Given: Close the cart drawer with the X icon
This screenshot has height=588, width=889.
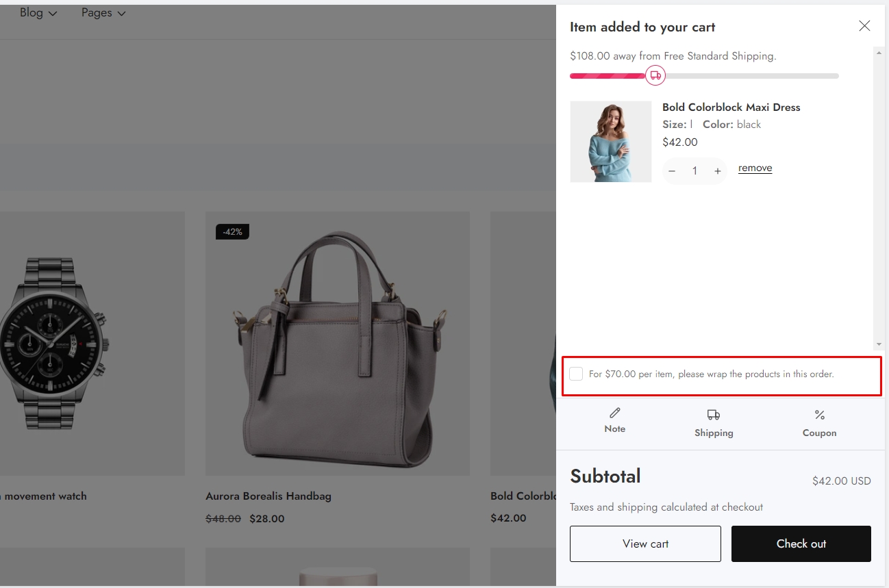Looking at the screenshot, I should (x=864, y=26).
